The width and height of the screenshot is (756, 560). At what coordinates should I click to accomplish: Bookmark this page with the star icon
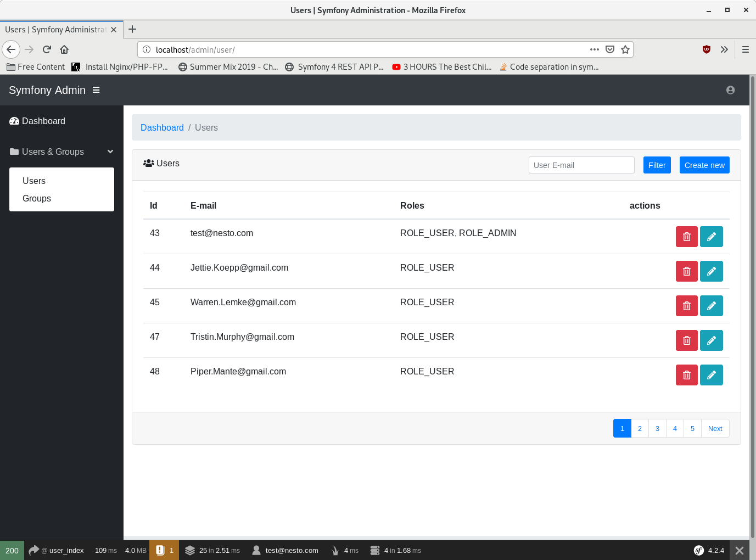coord(625,49)
